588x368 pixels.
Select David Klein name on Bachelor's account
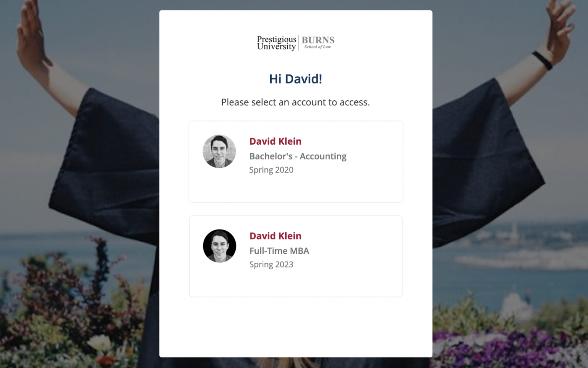click(x=275, y=141)
